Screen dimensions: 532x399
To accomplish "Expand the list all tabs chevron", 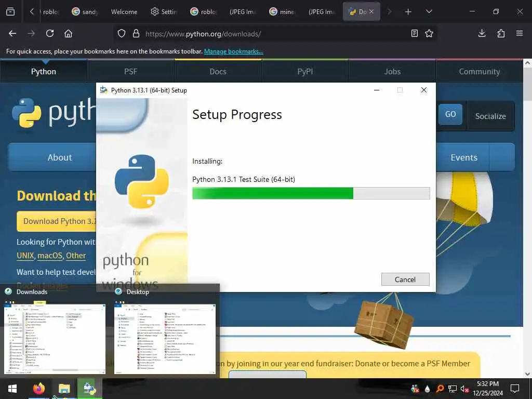I will pyautogui.click(x=429, y=12).
